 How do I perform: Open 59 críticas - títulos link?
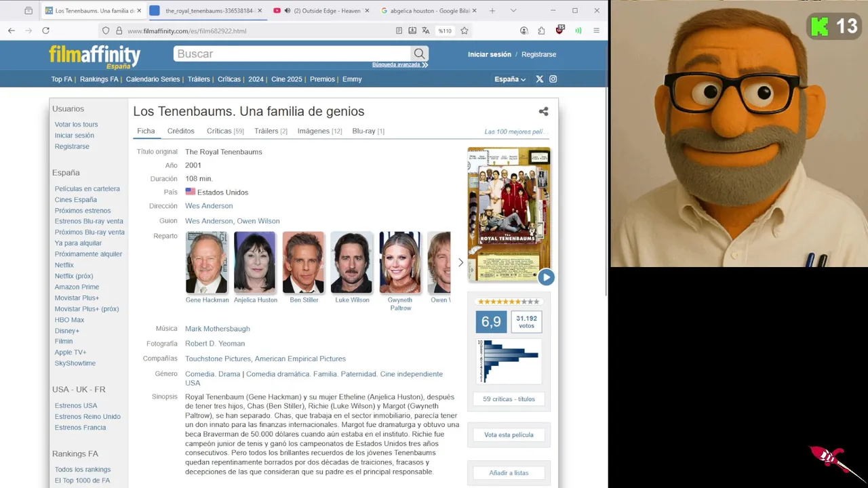point(509,399)
